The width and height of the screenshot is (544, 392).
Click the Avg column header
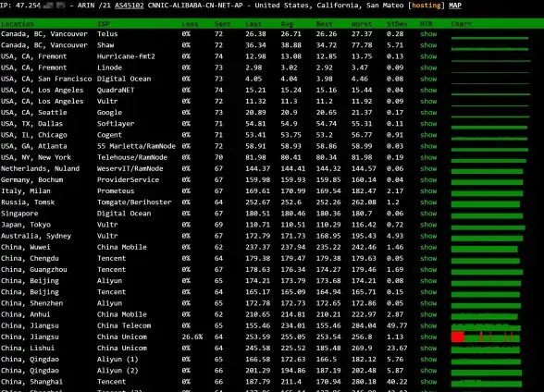pyautogui.click(x=287, y=24)
